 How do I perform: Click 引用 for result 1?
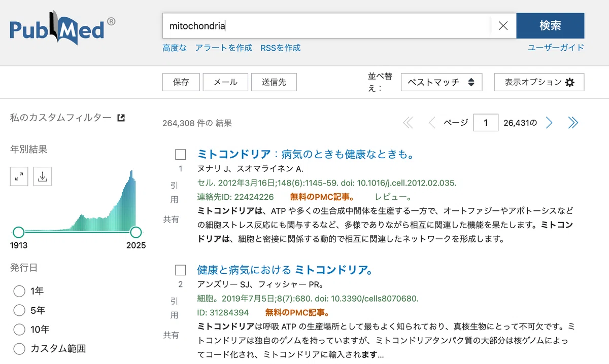click(174, 193)
